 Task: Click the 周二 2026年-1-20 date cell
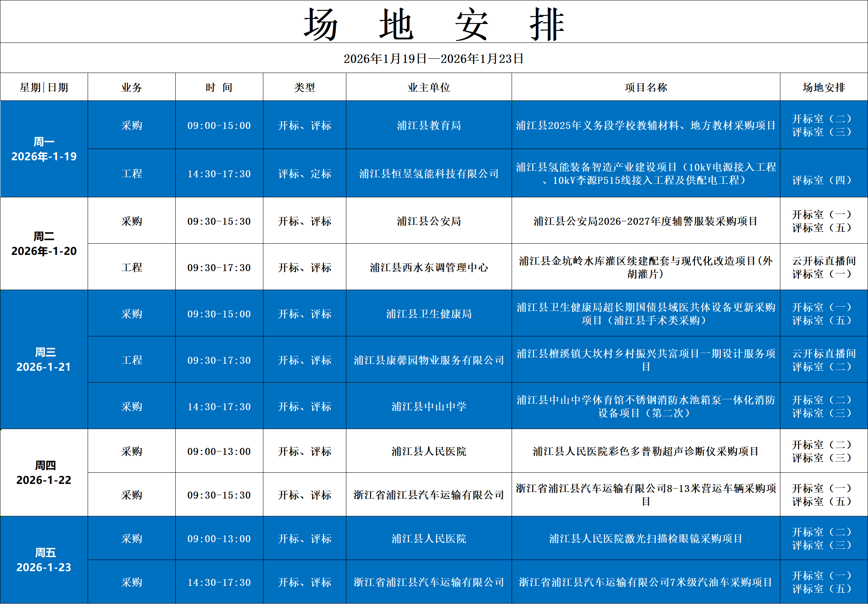(44, 244)
